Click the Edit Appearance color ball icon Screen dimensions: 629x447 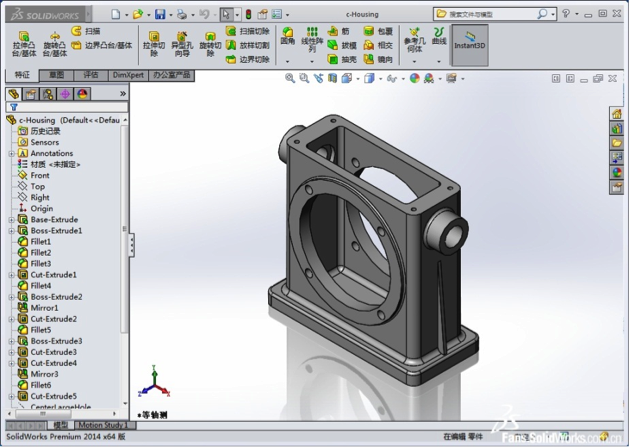click(415, 78)
